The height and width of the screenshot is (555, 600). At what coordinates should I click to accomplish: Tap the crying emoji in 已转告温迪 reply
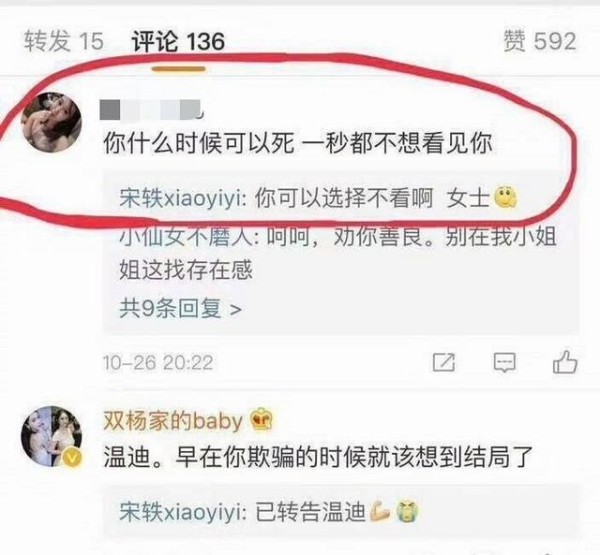click(407, 512)
